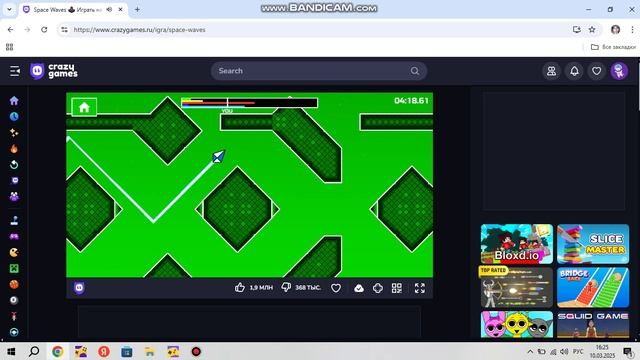This screenshot has height=360, width=640.
Task: Click the level progress bar in game
Action: (x=249, y=102)
